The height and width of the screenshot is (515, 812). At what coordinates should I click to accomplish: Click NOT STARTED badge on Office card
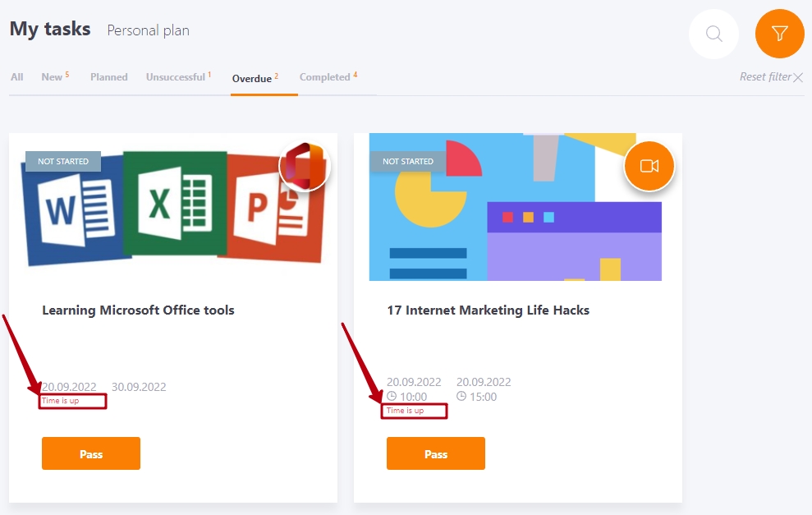(63, 161)
